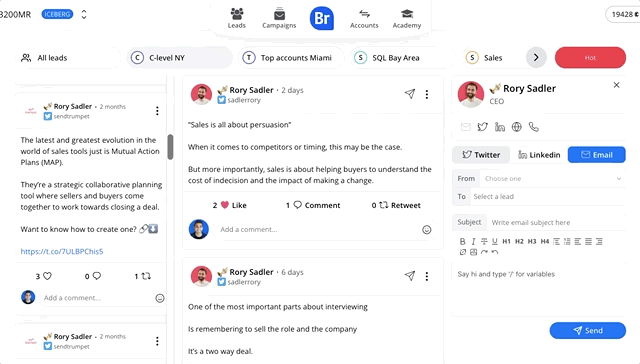
Task: Click the website globe icon
Action: (517, 127)
